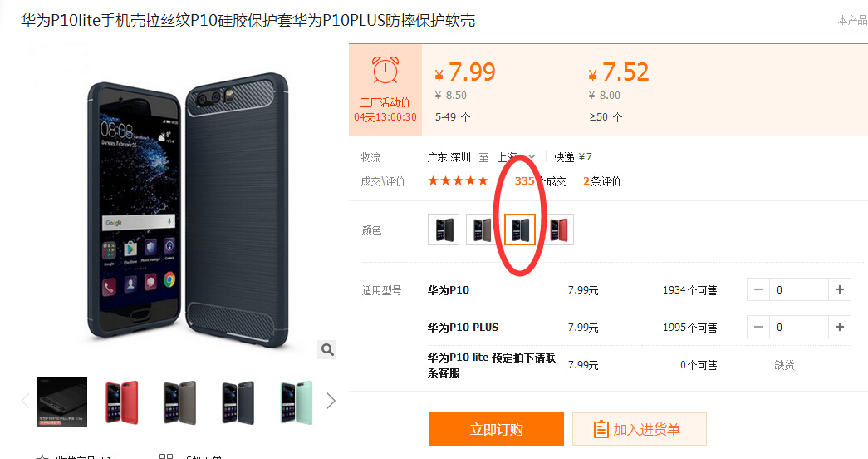The width and height of the screenshot is (868, 459).
Task: Choose the selected navy blue color swatch
Action: tap(520, 229)
